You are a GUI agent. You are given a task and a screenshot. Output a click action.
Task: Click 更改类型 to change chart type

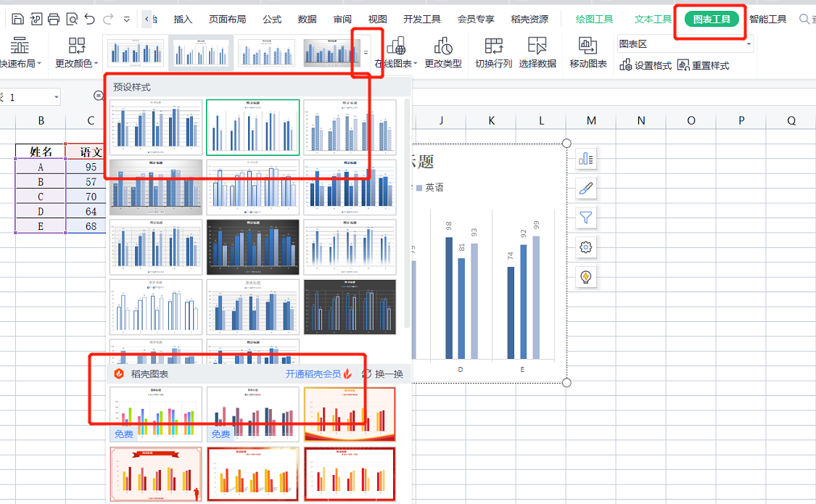(443, 52)
